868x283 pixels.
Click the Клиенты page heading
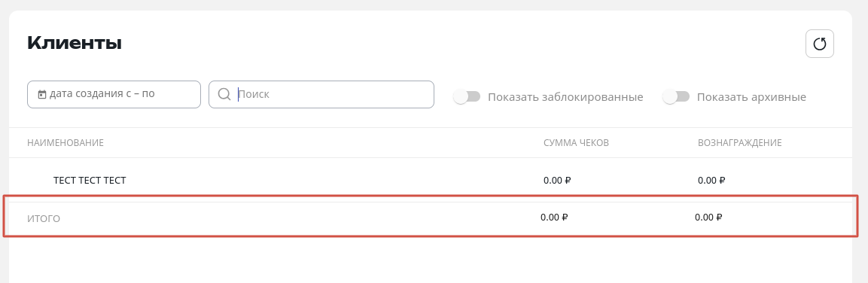pos(75,43)
